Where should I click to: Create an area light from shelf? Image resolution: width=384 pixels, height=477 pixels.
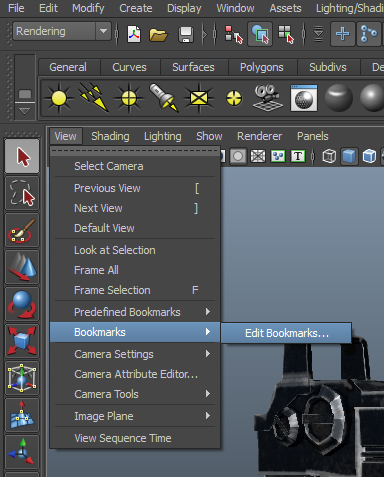(199, 98)
